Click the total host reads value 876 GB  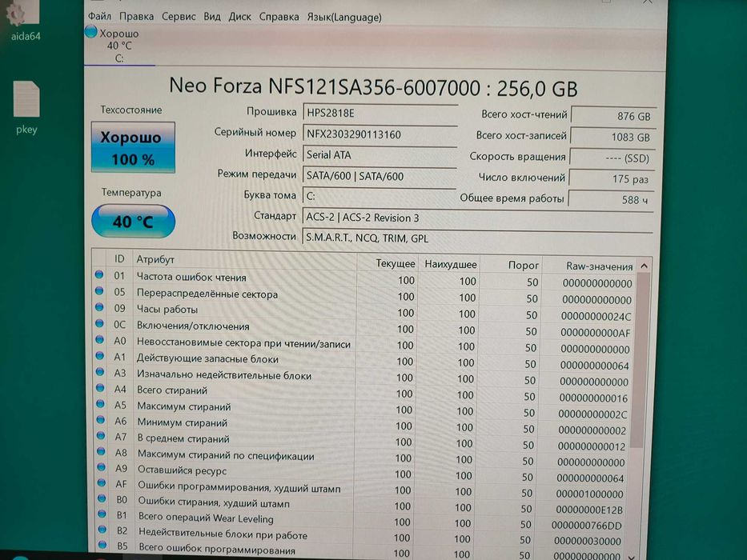point(613,116)
